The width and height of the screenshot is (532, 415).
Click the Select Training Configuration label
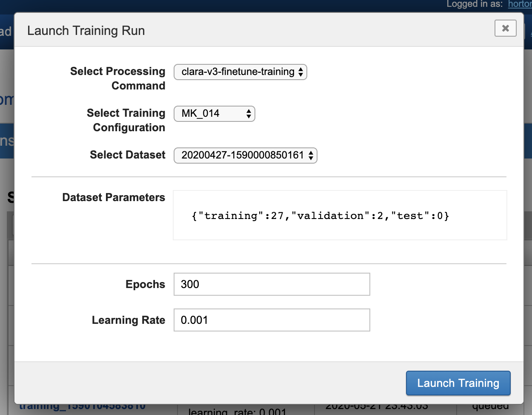tap(126, 120)
